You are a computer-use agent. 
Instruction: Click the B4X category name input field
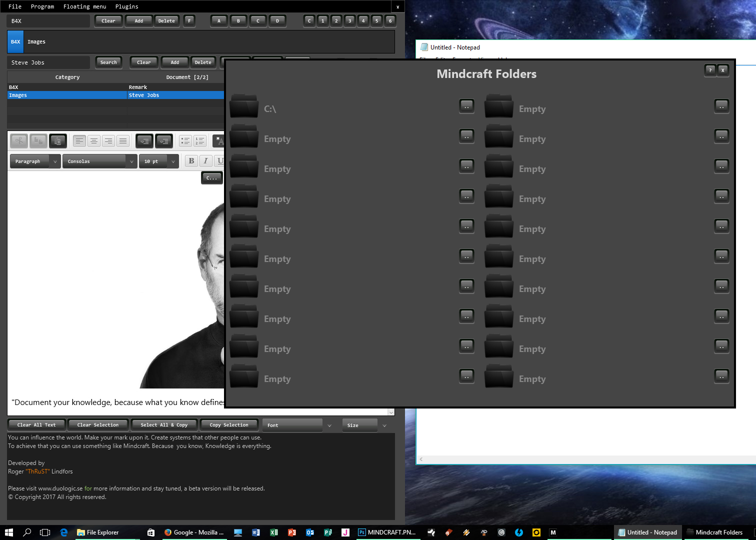click(x=48, y=21)
